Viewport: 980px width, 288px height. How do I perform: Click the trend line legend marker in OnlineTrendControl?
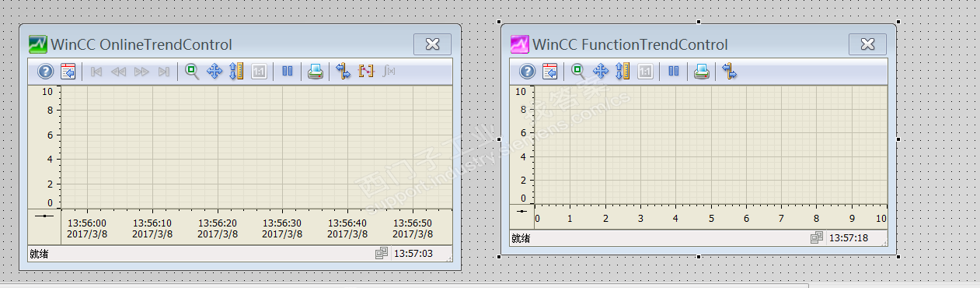click(x=44, y=216)
